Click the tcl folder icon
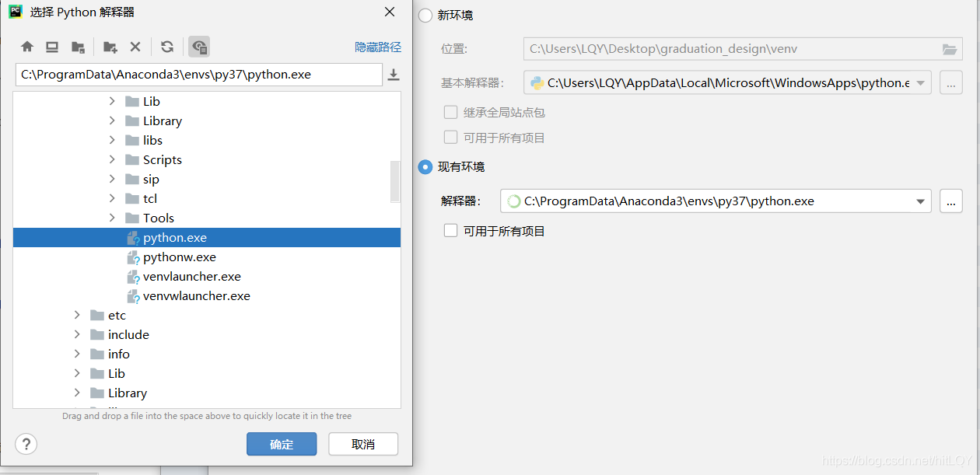Screen dimensions: 980x475 click(x=132, y=198)
